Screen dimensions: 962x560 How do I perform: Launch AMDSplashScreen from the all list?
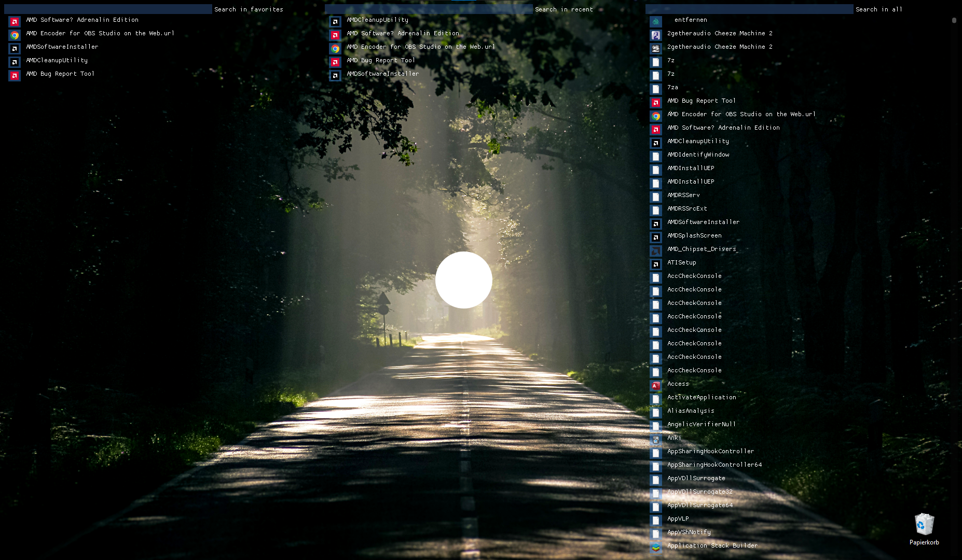tap(694, 235)
